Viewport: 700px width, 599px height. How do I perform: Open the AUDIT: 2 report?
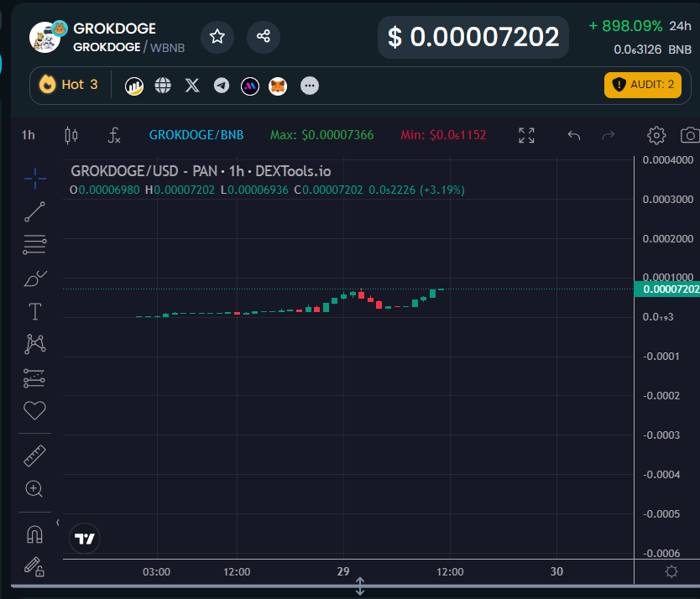pyautogui.click(x=642, y=85)
